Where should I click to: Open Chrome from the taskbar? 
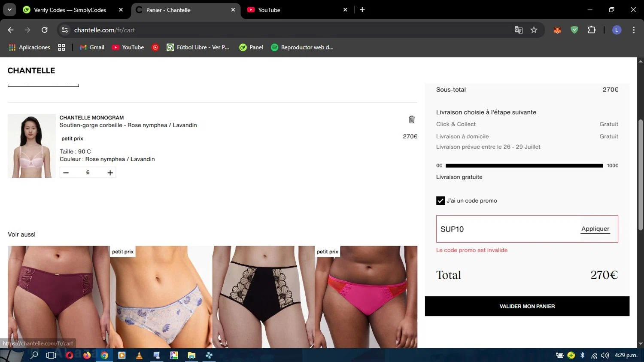point(104,355)
